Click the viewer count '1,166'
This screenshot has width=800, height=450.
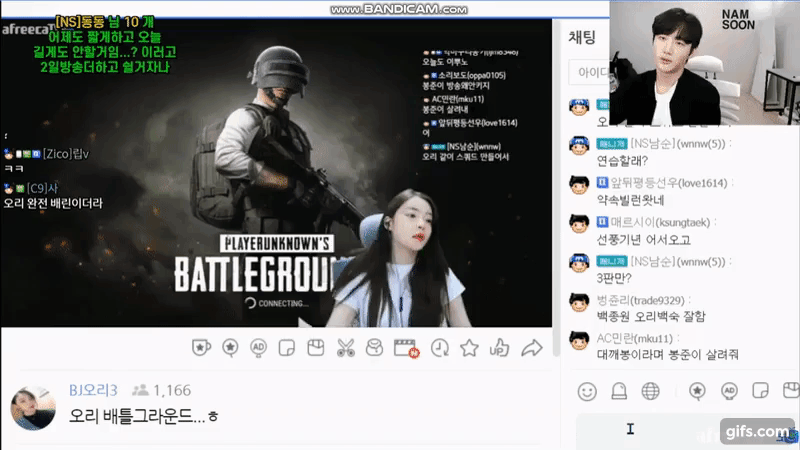172,390
